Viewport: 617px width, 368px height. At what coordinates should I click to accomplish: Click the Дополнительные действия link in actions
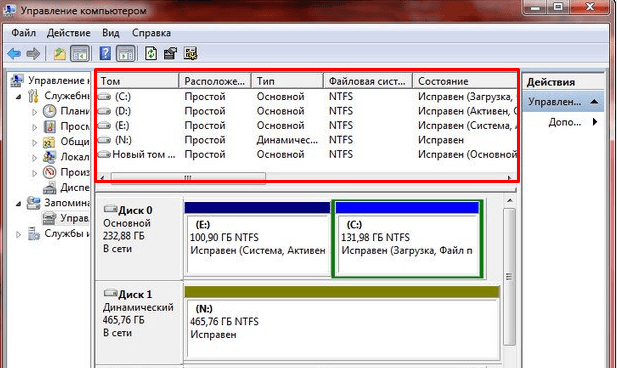coord(565,122)
